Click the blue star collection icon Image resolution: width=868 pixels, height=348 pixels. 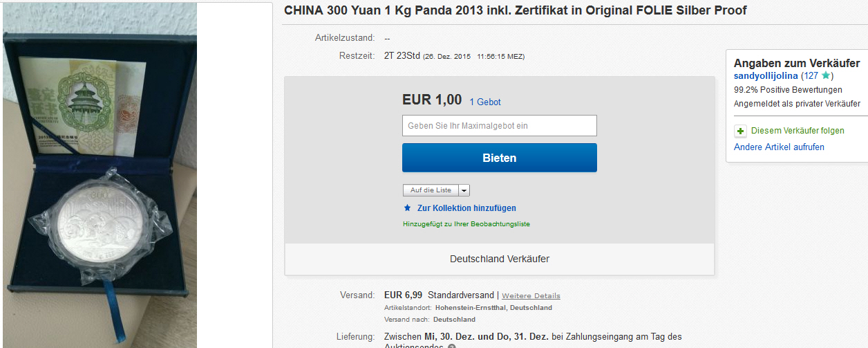coord(407,208)
